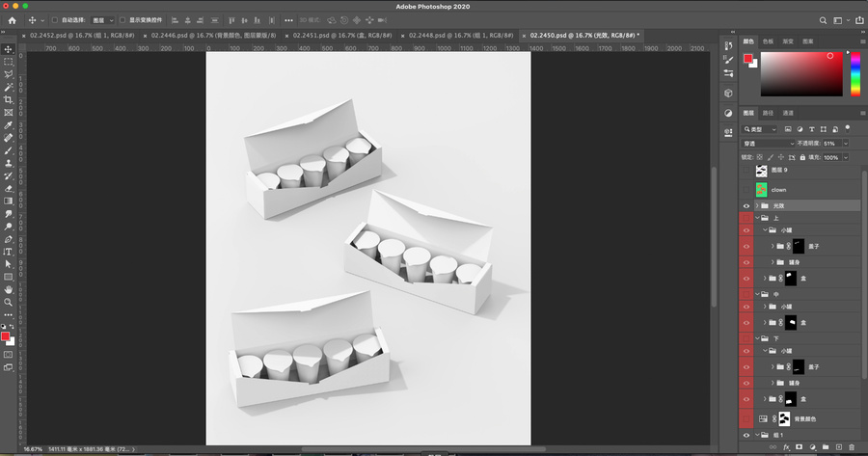This screenshot has width=868, height=456.
Task: Select the Crop tool
Action: click(9, 99)
